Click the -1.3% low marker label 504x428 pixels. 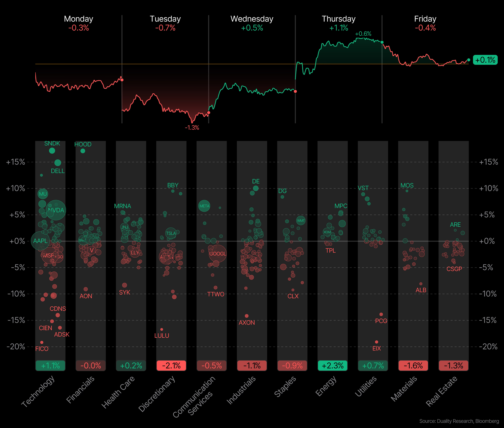pos(192,128)
